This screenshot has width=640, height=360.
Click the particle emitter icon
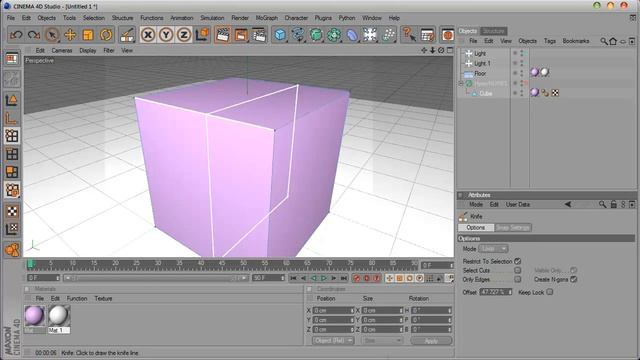coord(388,35)
